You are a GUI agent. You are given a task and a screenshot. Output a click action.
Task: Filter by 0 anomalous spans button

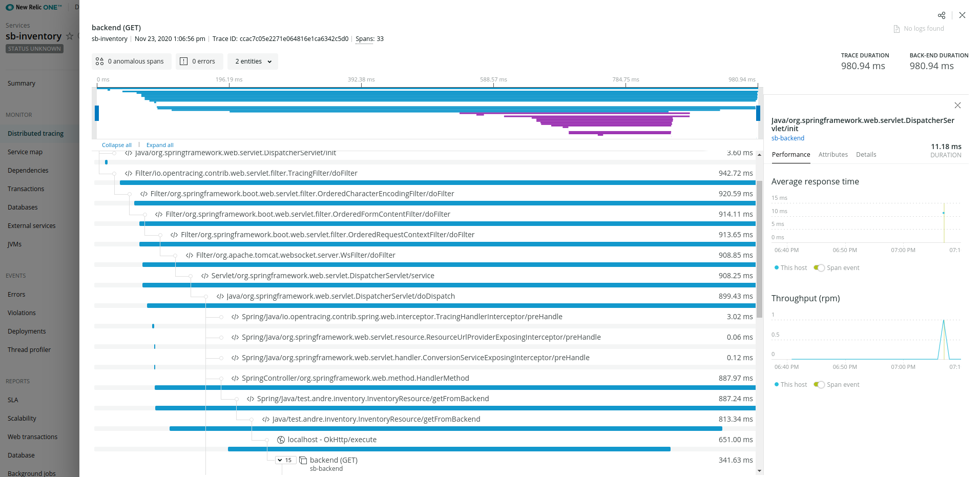click(x=132, y=61)
